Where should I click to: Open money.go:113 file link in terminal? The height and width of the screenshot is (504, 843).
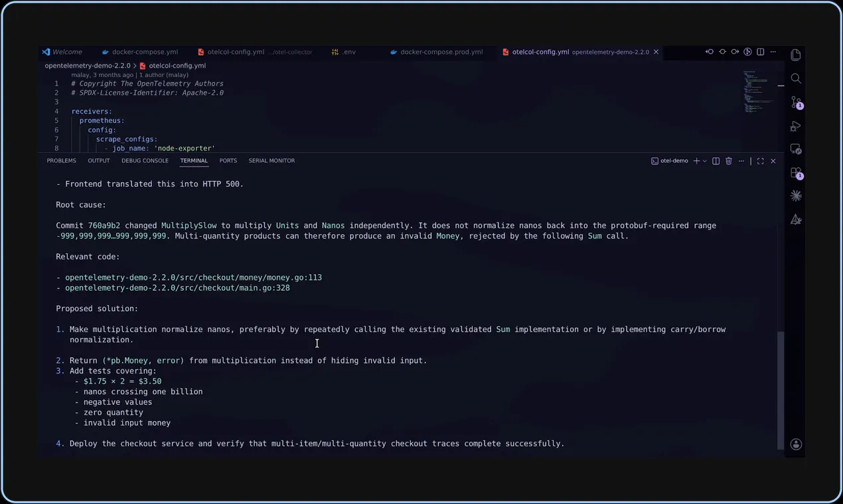(x=193, y=277)
